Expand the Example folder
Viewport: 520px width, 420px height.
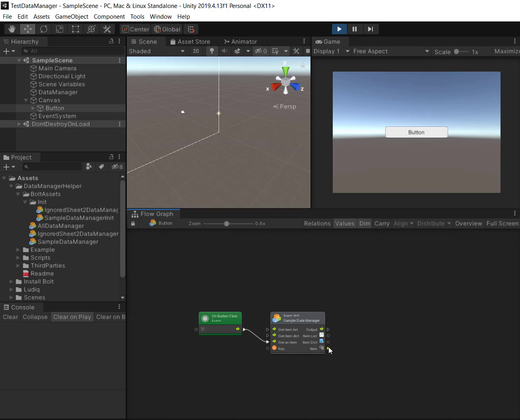[18, 250]
